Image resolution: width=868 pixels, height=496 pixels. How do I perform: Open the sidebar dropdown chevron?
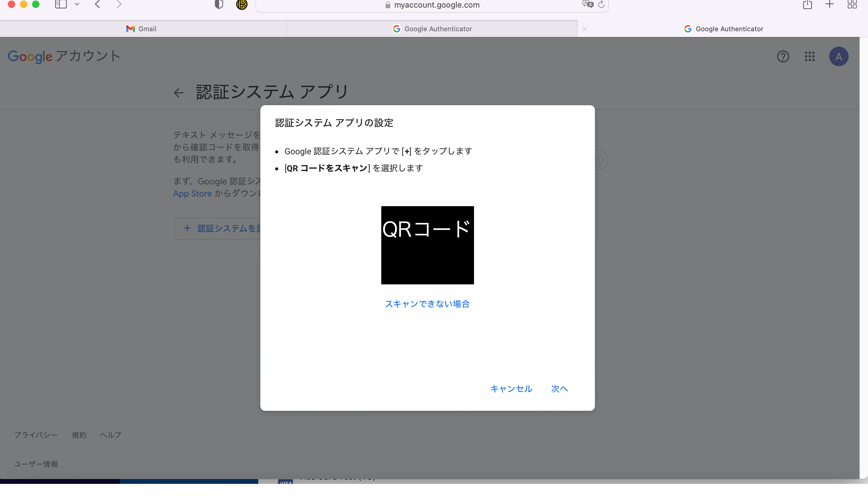[x=77, y=5]
